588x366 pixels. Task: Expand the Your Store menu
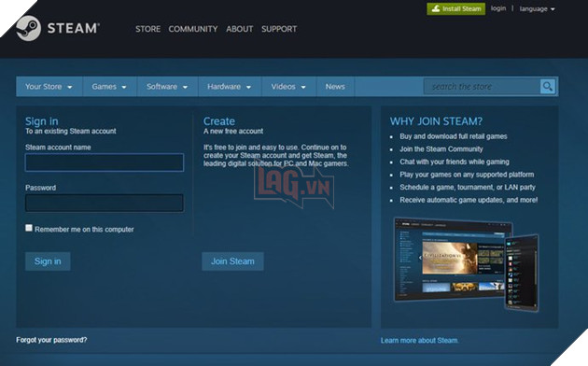(49, 87)
